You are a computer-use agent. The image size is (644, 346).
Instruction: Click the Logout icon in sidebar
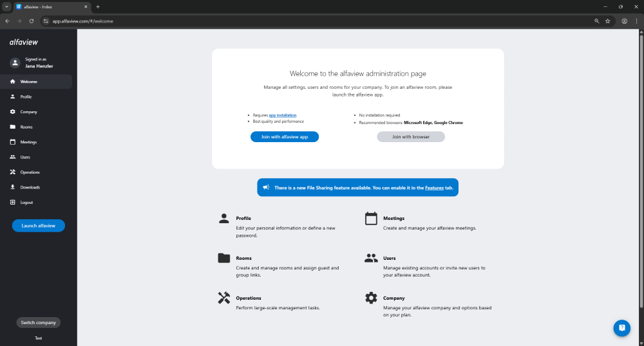pyautogui.click(x=13, y=203)
